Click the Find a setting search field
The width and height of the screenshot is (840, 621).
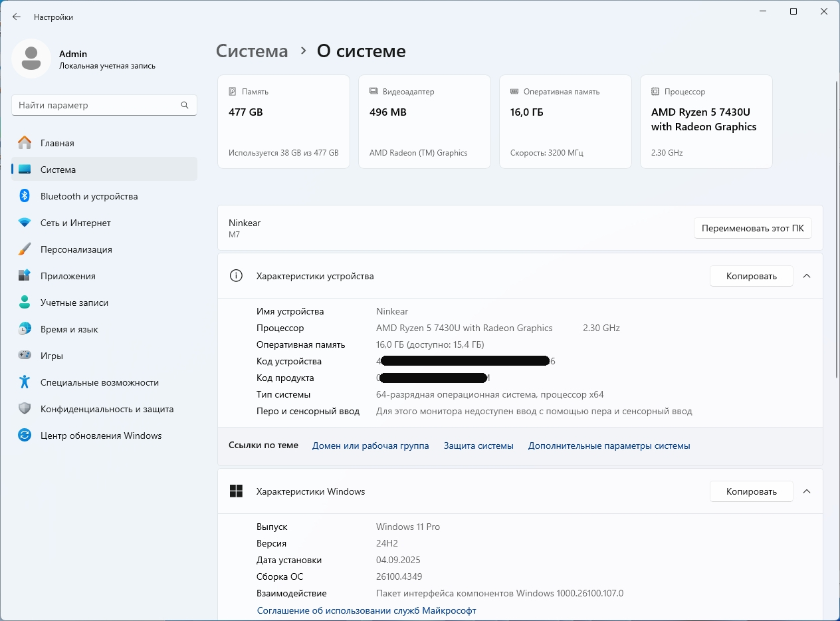(x=96, y=105)
